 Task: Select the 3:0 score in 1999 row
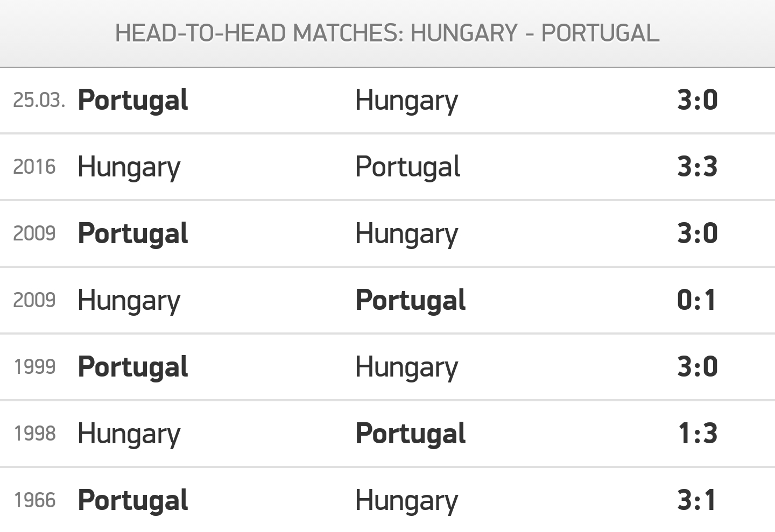[697, 367]
